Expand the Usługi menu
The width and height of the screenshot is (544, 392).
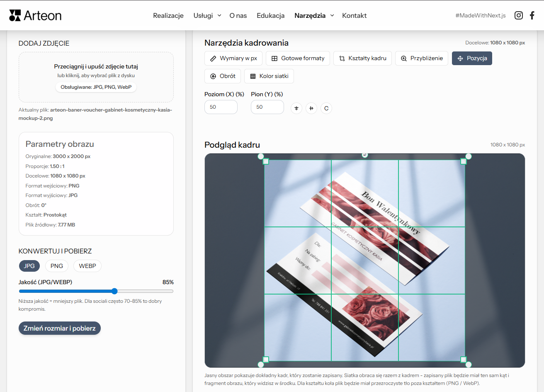click(x=207, y=15)
